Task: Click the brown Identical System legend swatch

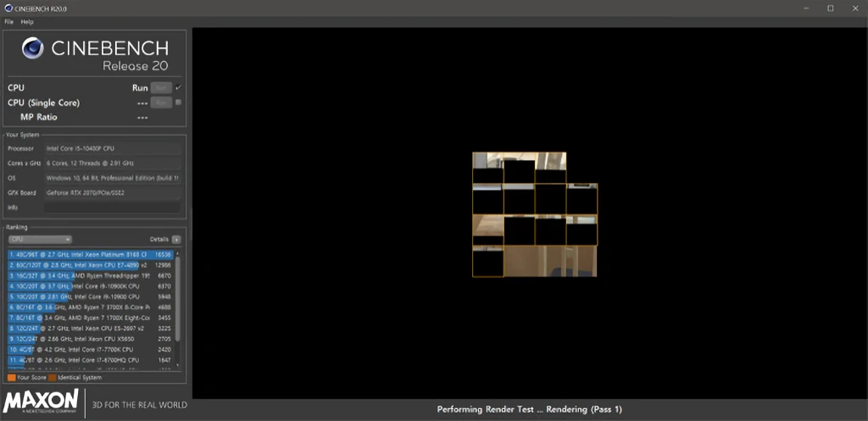Action: (52, 378)
